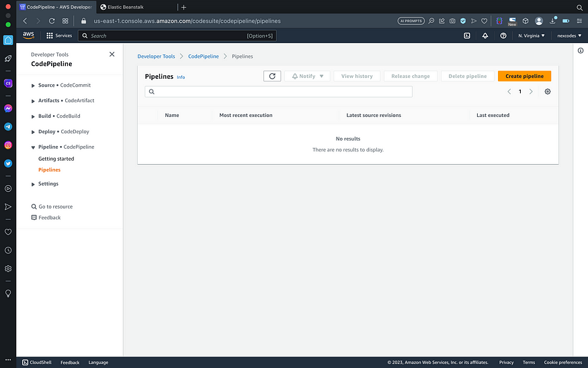Open Privacy link in footer
Screen dimensions: 588x368
(x=506, y=363)
